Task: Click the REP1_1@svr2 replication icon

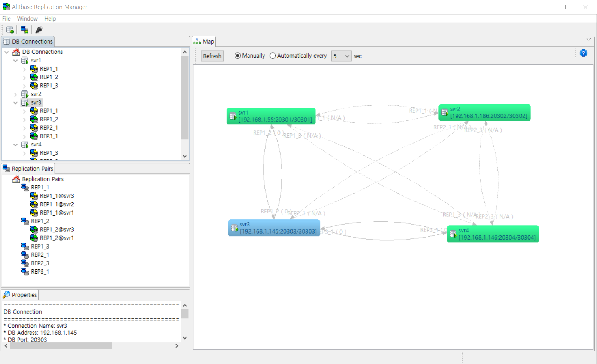Action: coord(34,204)
